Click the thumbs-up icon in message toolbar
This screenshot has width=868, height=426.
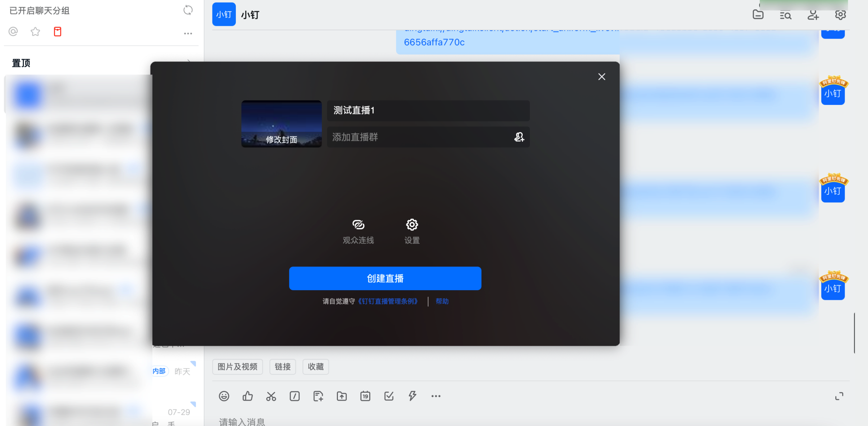tap(247, 396)
